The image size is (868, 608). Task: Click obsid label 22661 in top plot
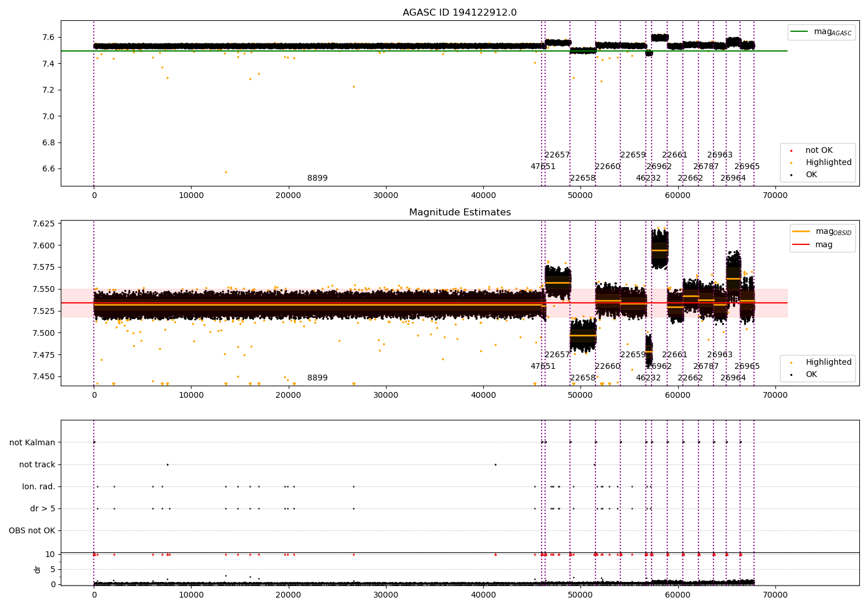coord(675,155)
